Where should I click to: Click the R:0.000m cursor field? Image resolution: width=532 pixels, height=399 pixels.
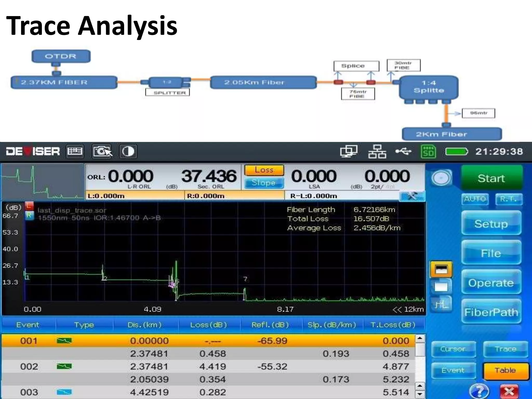(x=234, y=196)
